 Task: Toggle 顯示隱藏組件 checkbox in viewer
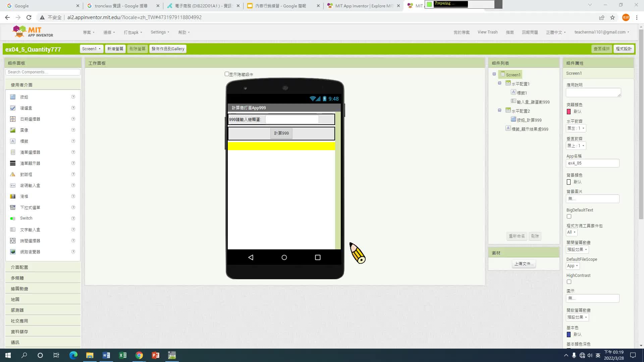(x=227, y=74)
